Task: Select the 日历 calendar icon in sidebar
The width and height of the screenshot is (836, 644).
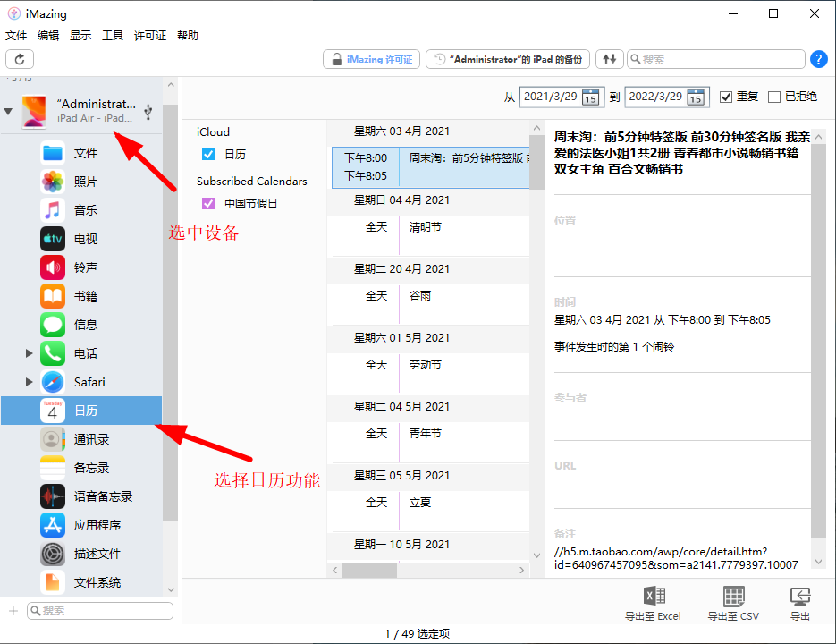Action: [53, 411]
